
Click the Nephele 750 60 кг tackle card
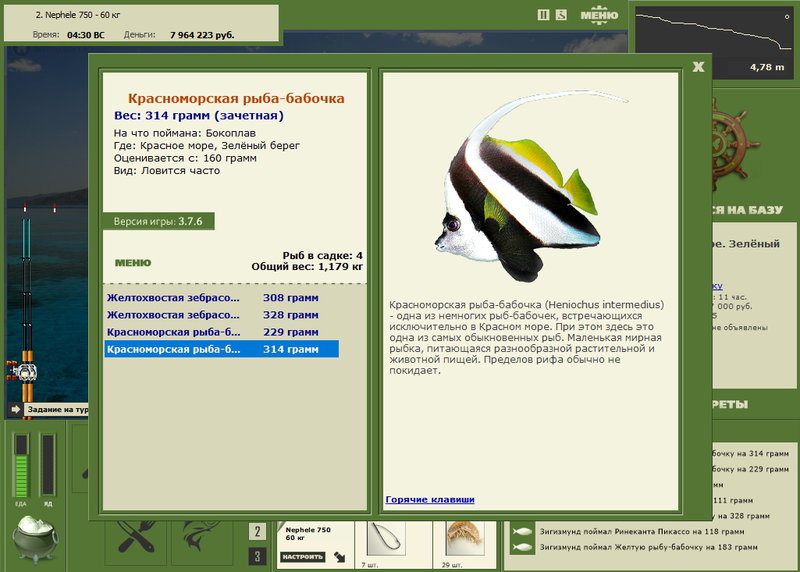(x=315, y=544)
